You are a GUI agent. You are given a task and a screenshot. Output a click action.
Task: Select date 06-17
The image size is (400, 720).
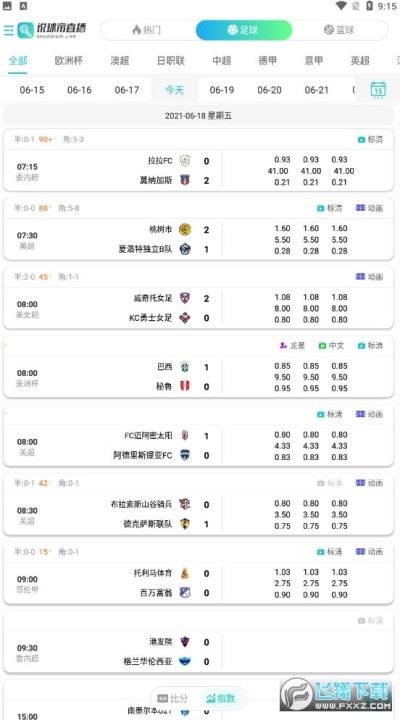pos(127,90)
